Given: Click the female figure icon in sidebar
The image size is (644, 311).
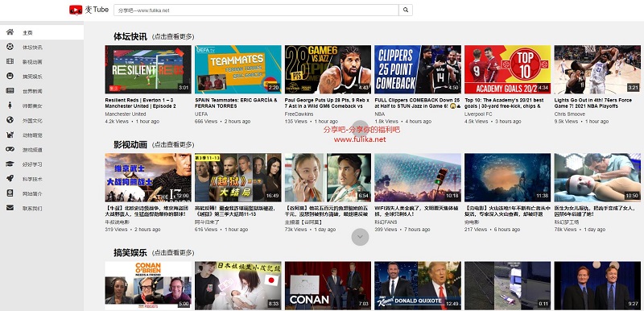Looking at the screenshot, I should coord(10,106).
